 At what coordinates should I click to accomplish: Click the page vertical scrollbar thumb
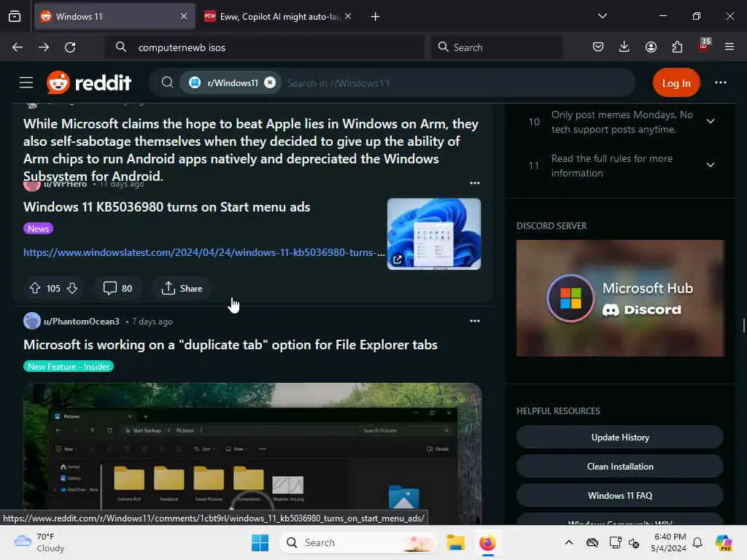click(743, 325)
